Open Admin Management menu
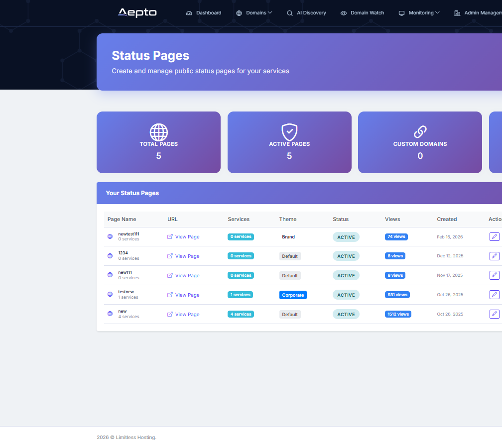The height and width of the screenshot is (448, 502). pyautogui.click(x=478, y=13)
